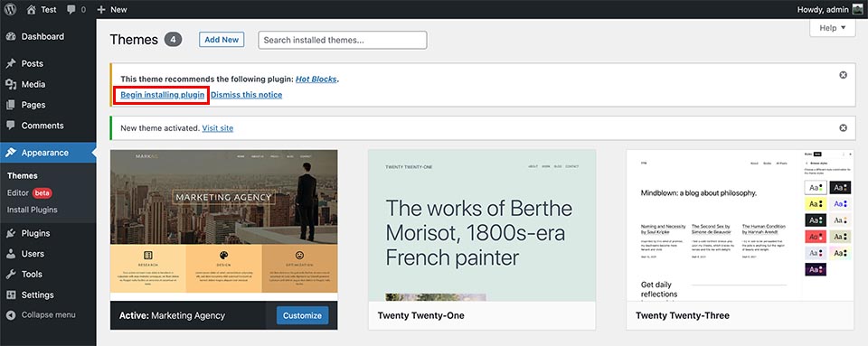The image size is (868, 346).
Task: Expand the Help dropdown tab
Action: pyautogui.click(x=833, y=28)
